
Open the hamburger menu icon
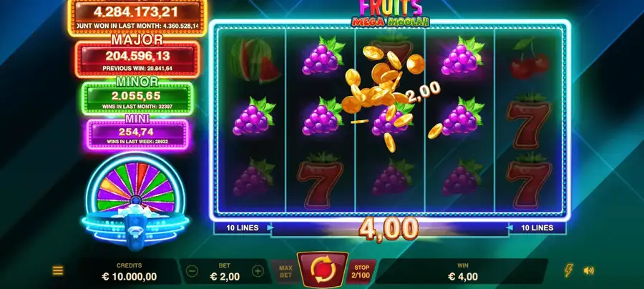(58, 270)
